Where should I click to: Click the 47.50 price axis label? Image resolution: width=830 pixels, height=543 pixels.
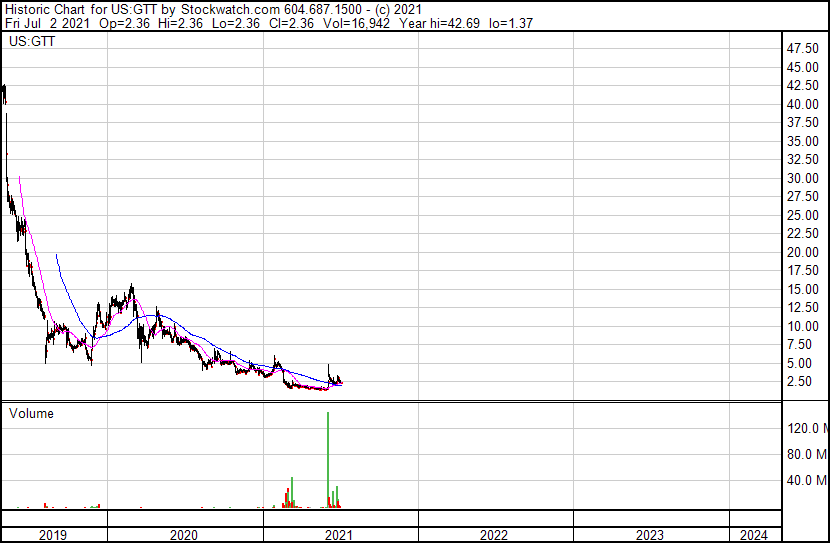click(803, 49)
